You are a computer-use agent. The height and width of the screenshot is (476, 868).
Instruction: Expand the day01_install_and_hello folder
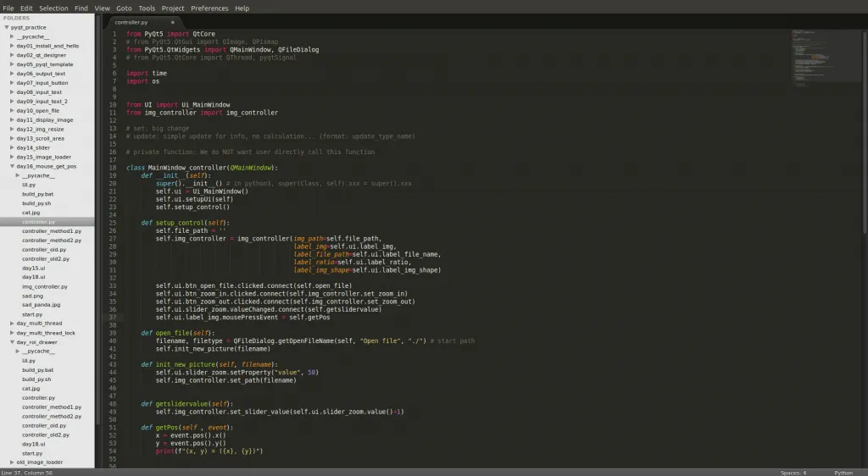tap(12, 46)
